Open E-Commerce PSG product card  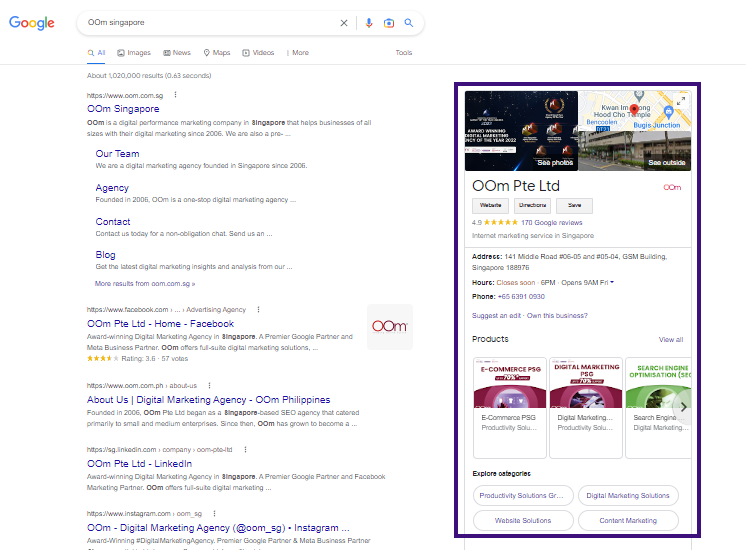(510, 408)
